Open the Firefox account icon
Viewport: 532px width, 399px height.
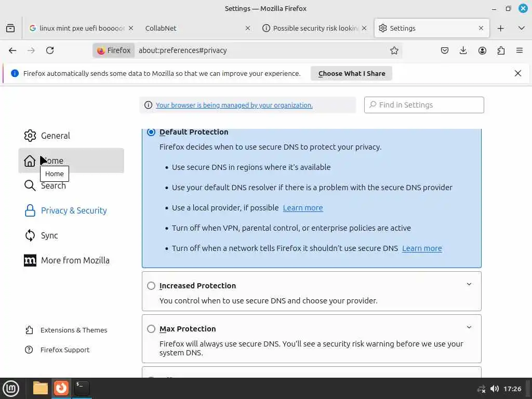(482, 50)
